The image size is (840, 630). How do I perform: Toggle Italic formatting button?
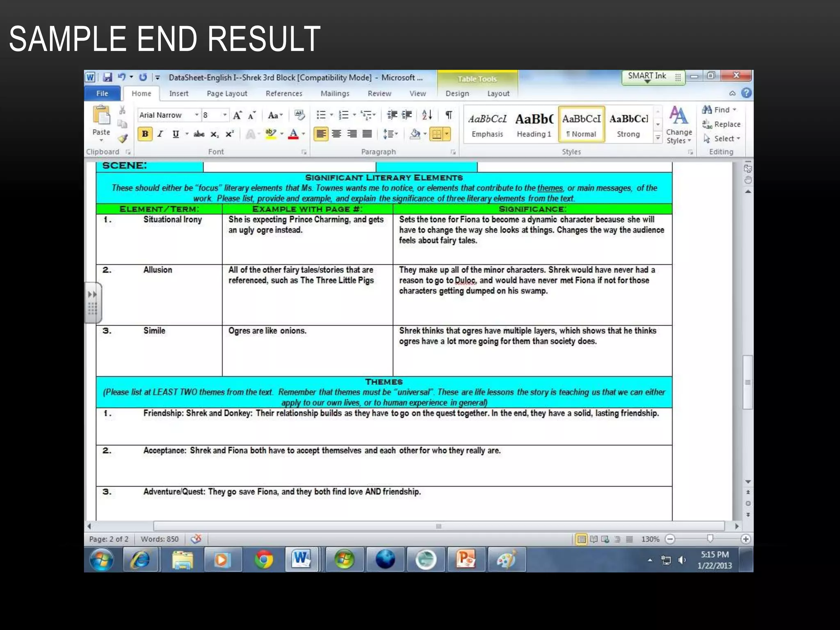160,134
